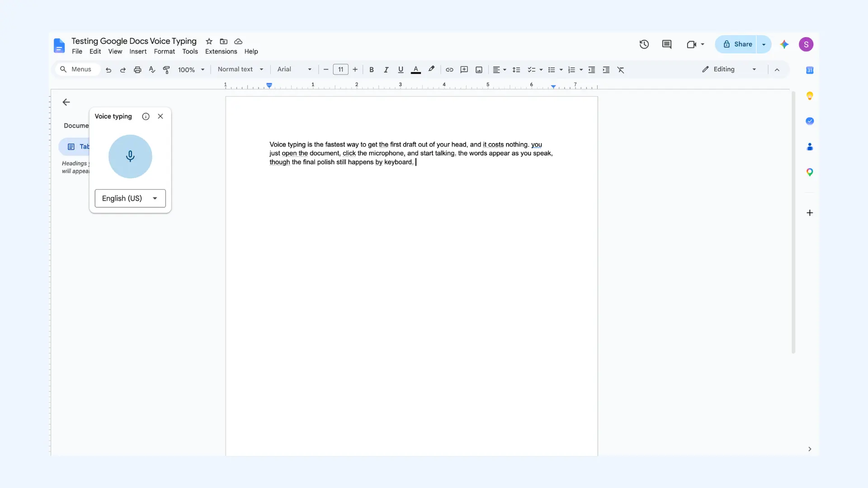The height and width of the screenshot is (488, 868).
Task: Open Google Contacts side panel icon
Action: (810, 147)
